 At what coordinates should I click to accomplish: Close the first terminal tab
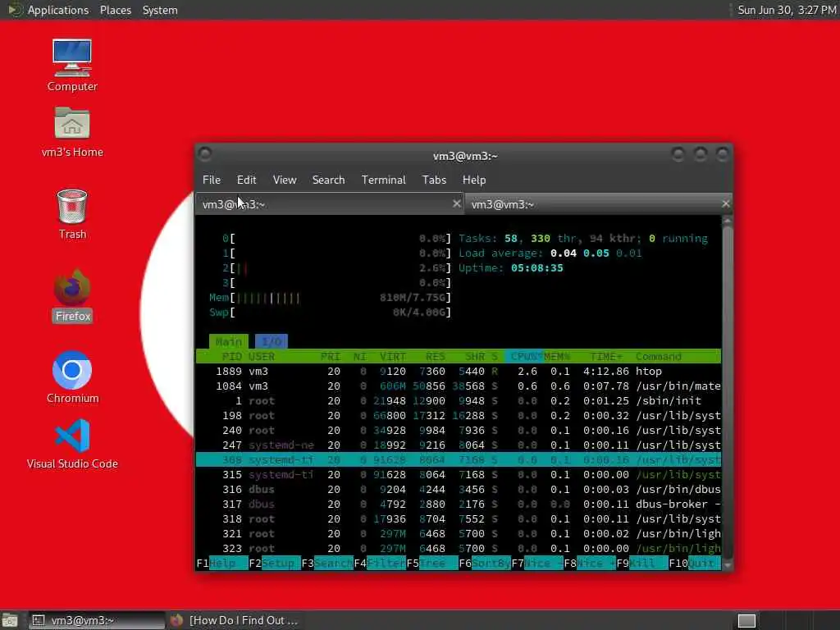456,203
